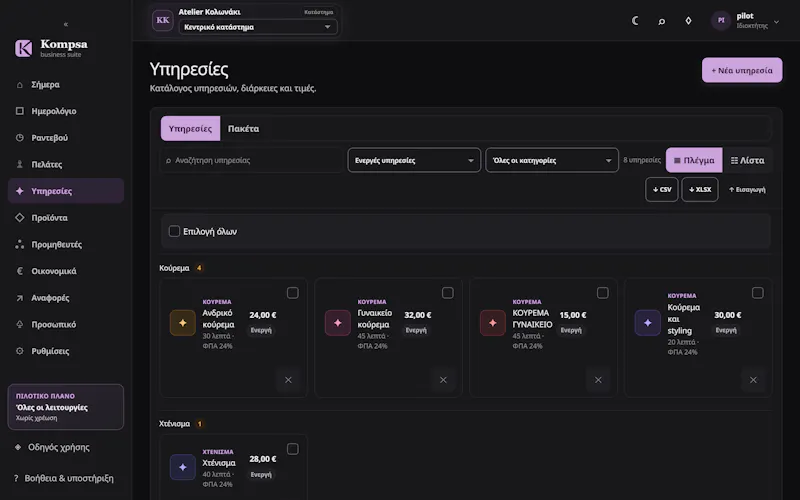
Task: Go to Ραντεβού in the sidebar
Action: tap(66, 138)
